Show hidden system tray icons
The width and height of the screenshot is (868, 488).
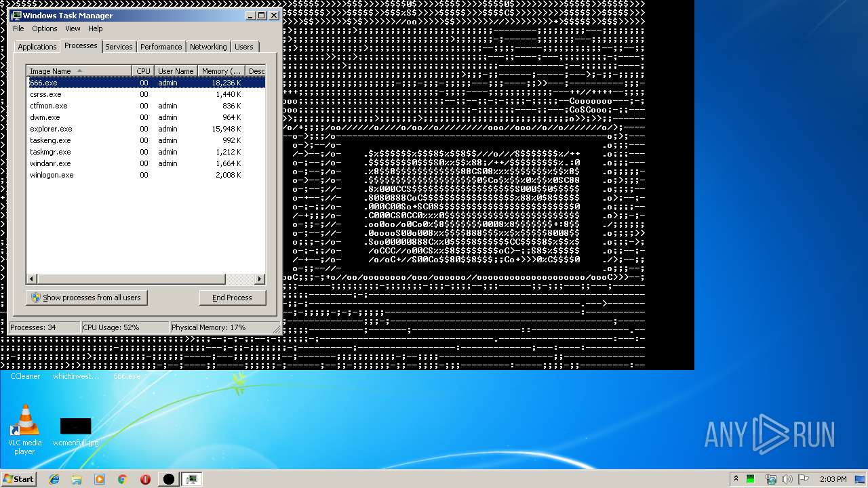(736, 479)
